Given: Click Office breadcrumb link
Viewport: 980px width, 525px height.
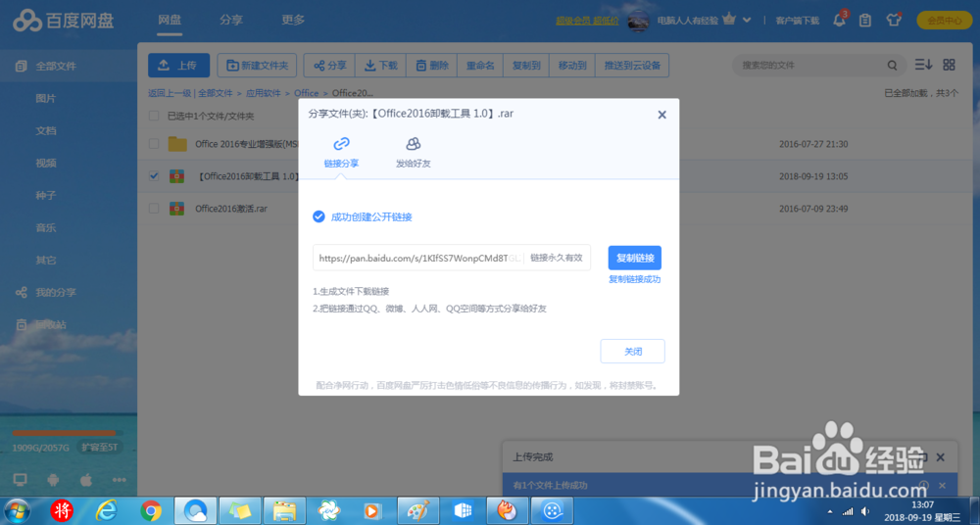Looking at the screenshot, I should (x=306, y=93).
